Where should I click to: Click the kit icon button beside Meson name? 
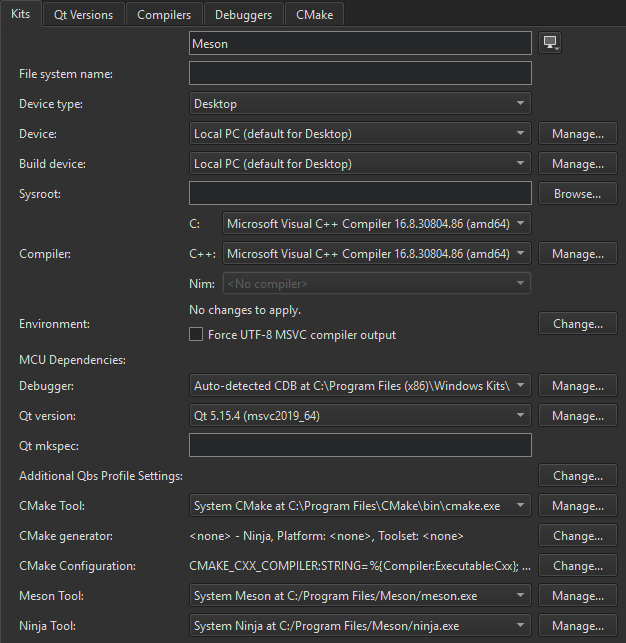[550, 43]
